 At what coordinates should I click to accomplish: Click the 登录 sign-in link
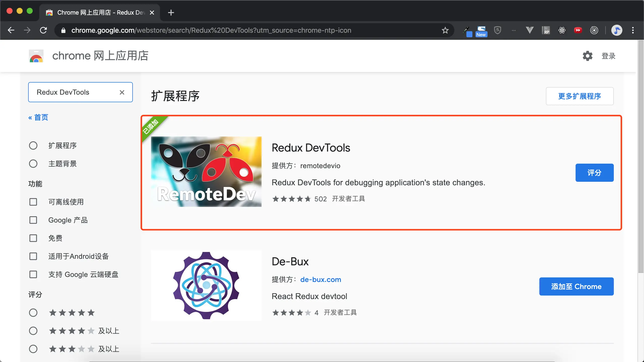(609, 56)
